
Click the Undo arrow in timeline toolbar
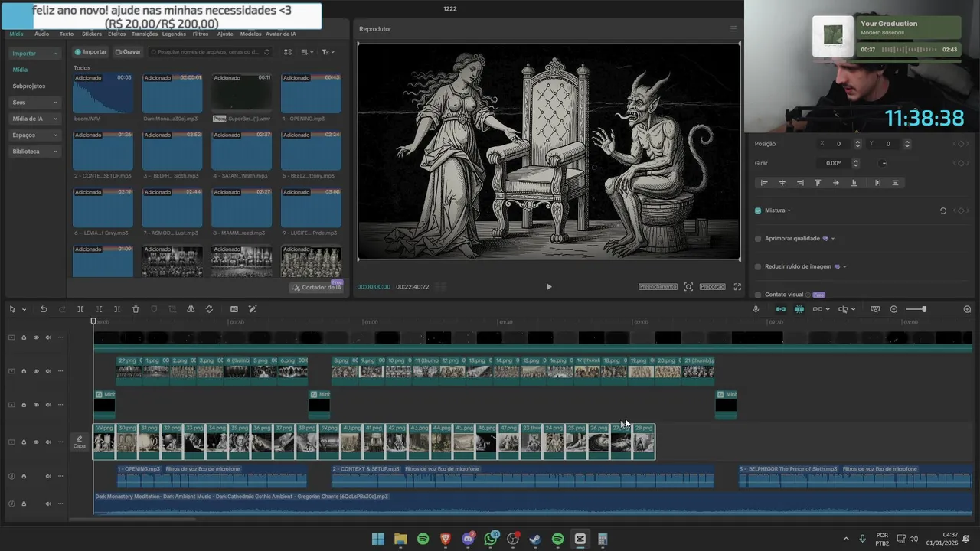44,309
